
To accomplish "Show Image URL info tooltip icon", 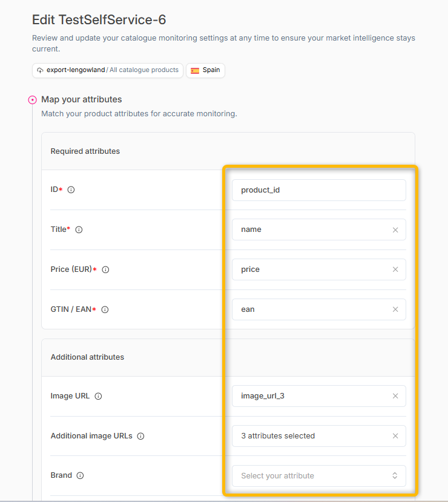I will click(x=98, y=397).
